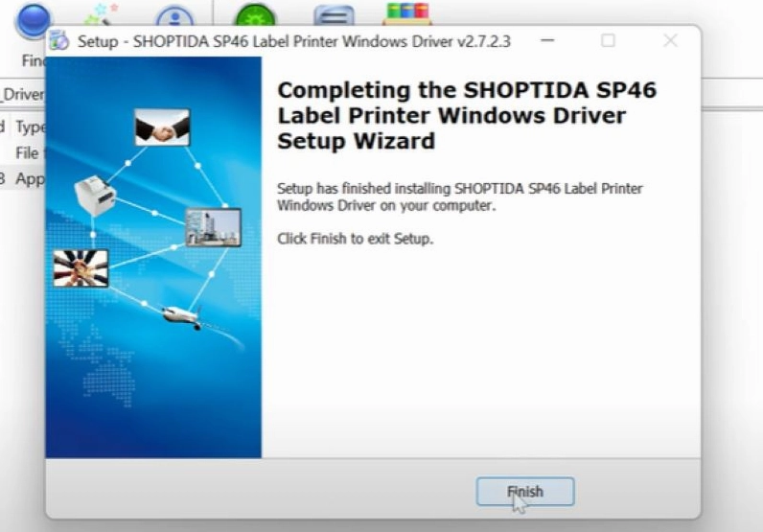Click the Finish button to exit Setup
Screen dimensions: 763x532
point(525,492)
